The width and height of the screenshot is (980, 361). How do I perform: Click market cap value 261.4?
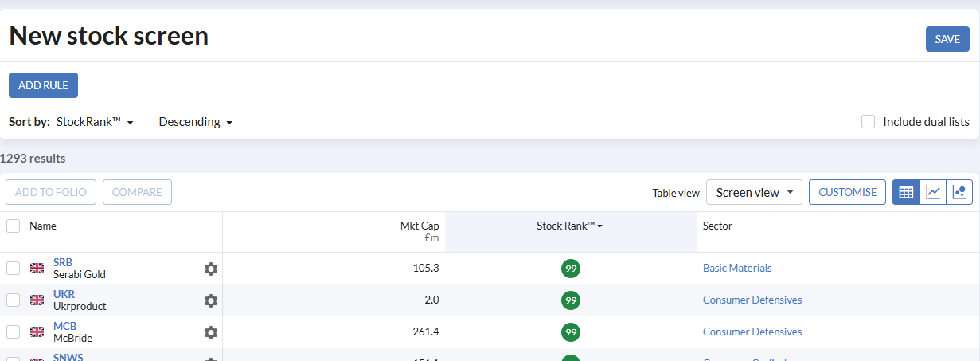(426, 332)
